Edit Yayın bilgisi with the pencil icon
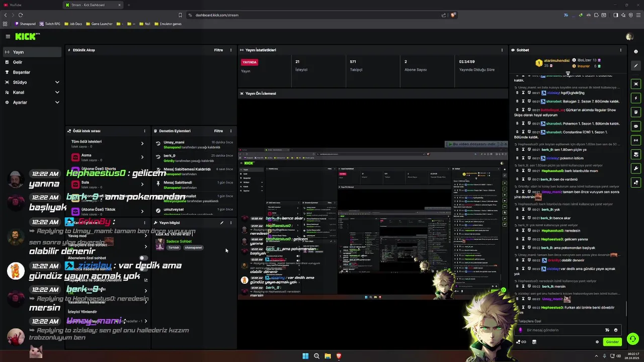Screen dimensions: 644x362 click(x=222, y=223)
